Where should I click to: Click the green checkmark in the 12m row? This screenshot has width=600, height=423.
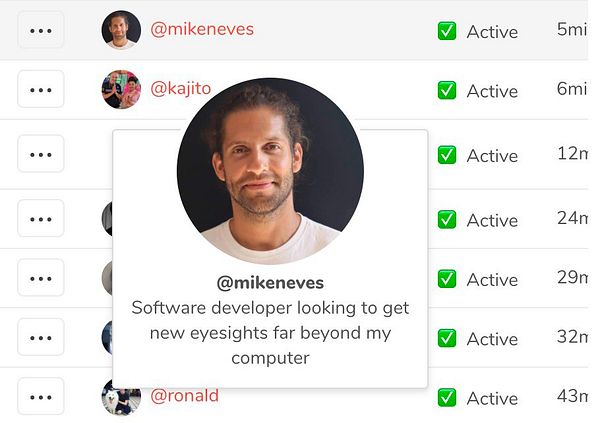(447, 155)
